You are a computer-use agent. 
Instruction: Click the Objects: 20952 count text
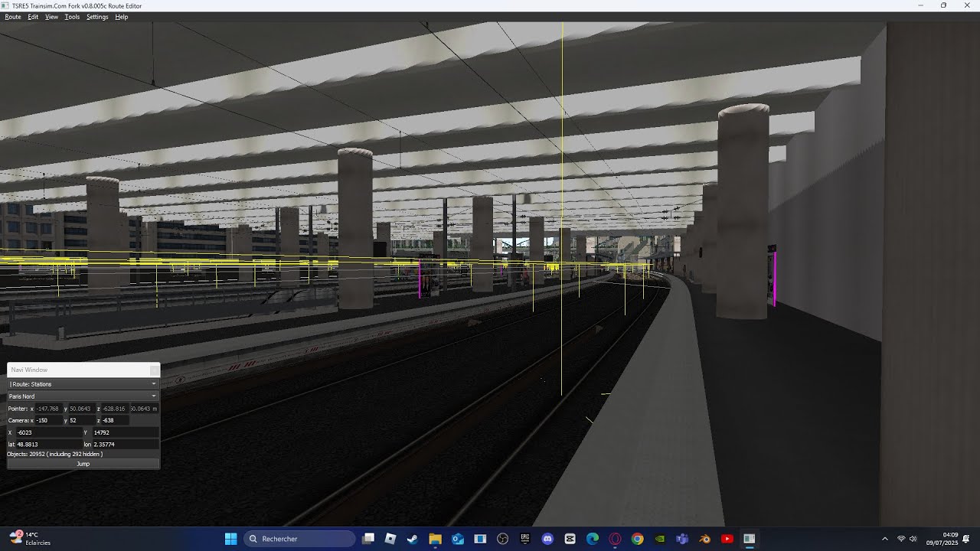coord(54,454)
